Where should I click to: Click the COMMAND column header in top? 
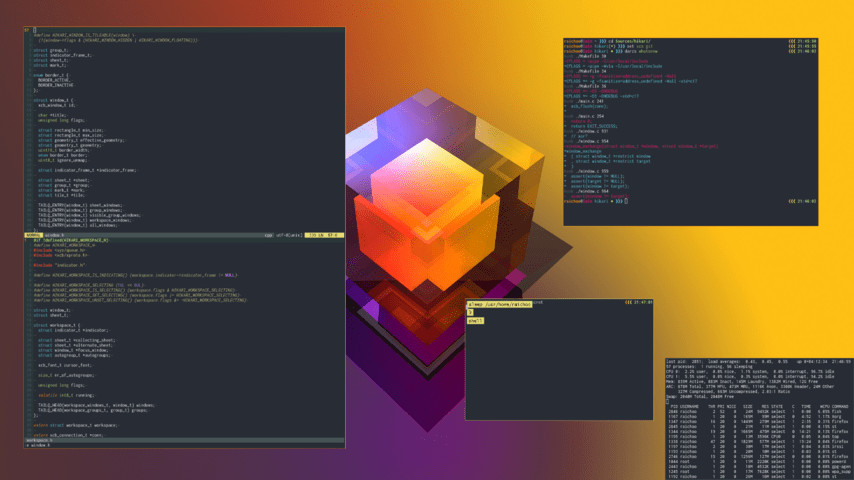pos(840,406)
